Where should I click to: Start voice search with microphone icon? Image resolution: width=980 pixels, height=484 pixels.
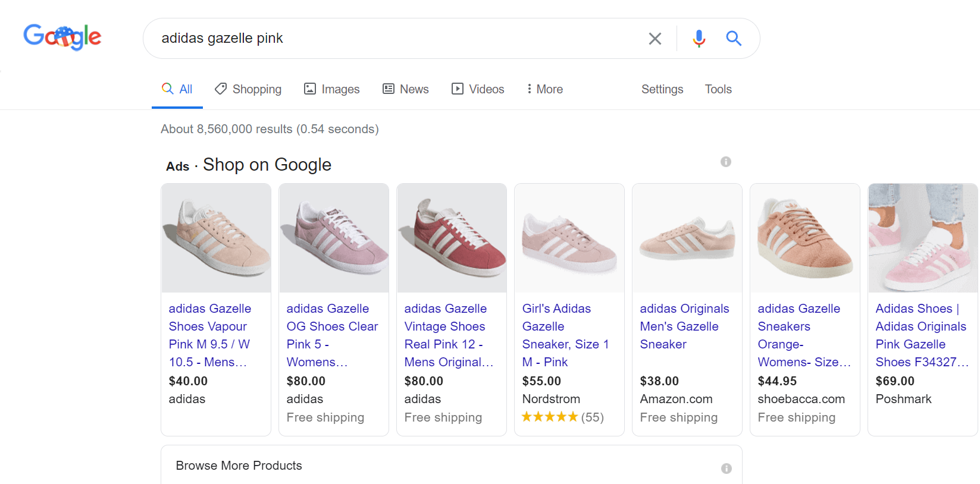click(699, 39)
